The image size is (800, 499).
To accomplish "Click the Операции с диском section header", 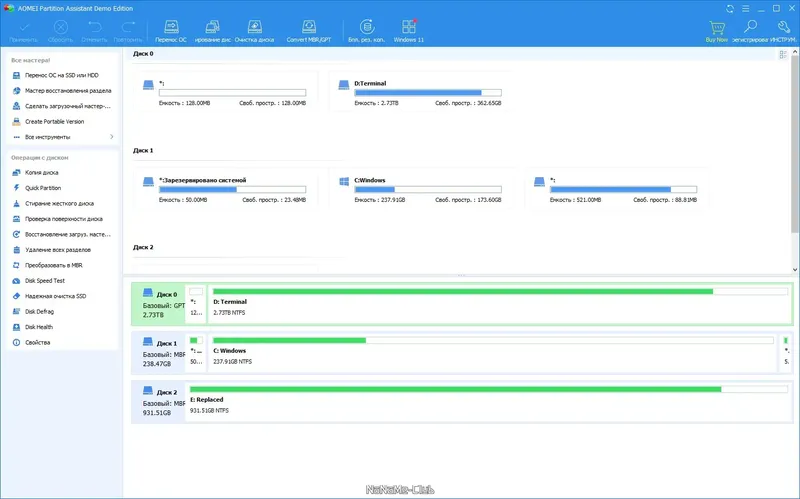I will [x=40, y=158].
